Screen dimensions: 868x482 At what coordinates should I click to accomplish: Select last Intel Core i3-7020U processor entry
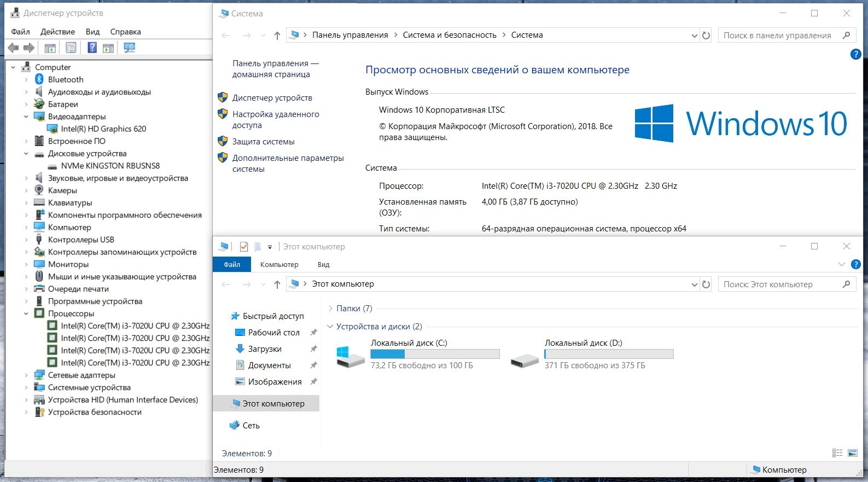tap(135, 363)
